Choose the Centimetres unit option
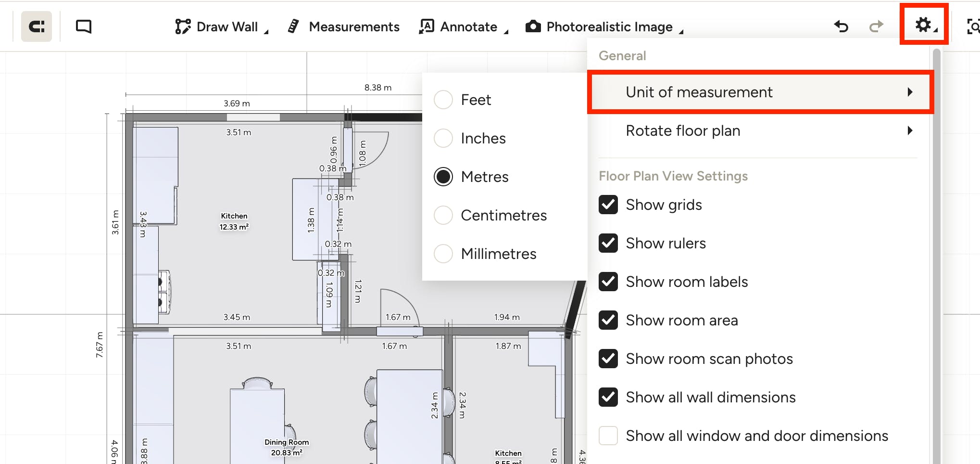The width and height of the screenshot is (980, 464). (504, 215)
